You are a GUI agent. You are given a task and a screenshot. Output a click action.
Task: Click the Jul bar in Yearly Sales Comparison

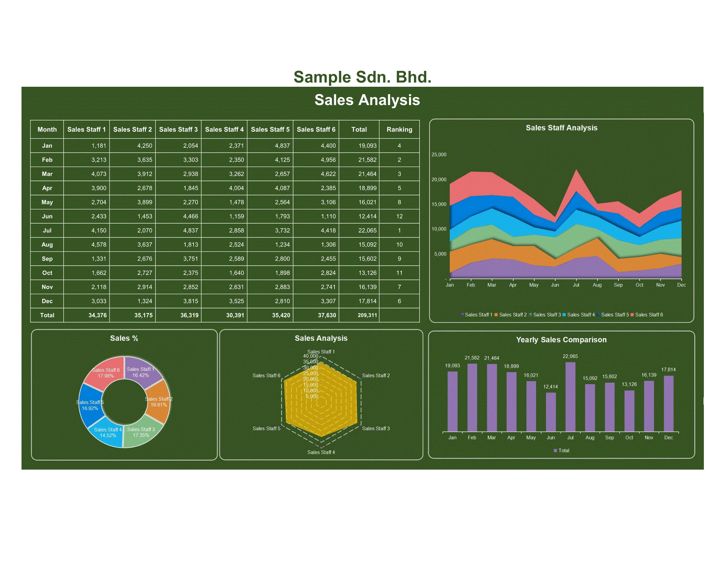tap(570, 397)
